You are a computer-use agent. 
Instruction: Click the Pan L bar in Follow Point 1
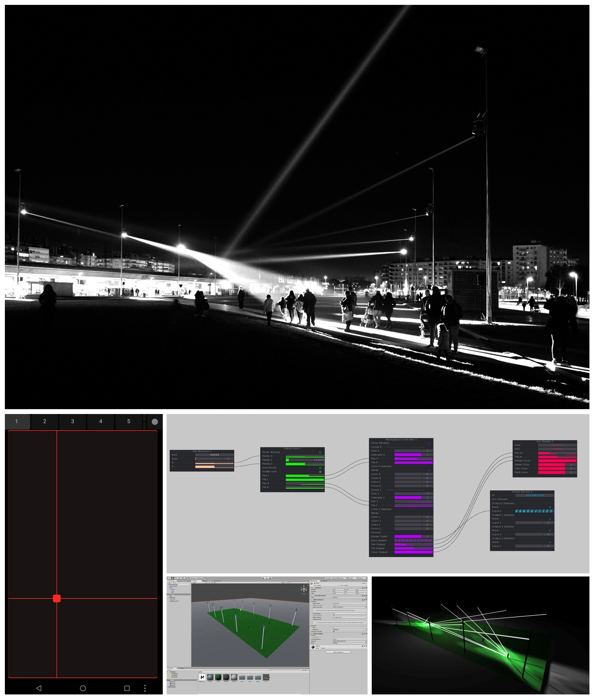tap(305, 476)
